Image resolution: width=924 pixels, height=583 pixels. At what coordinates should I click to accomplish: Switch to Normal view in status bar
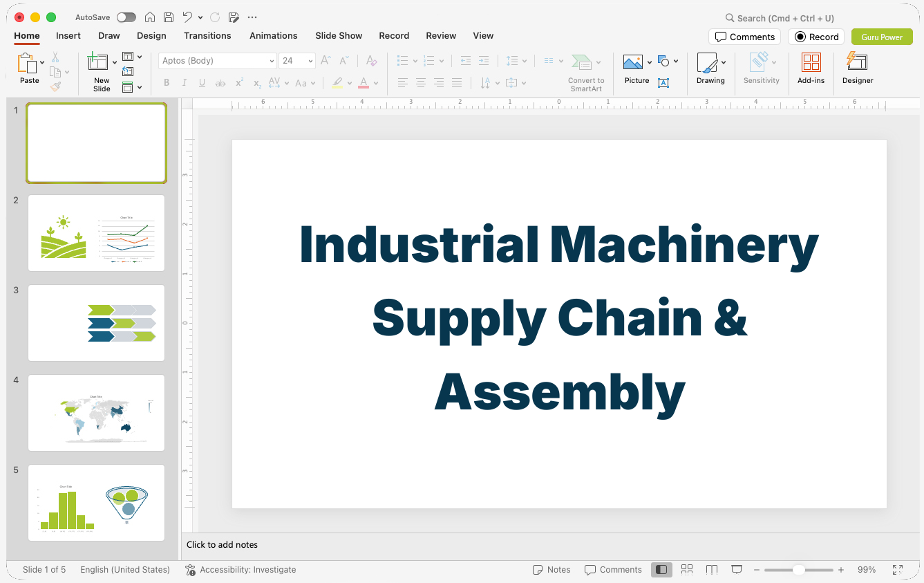coord(661,570)
